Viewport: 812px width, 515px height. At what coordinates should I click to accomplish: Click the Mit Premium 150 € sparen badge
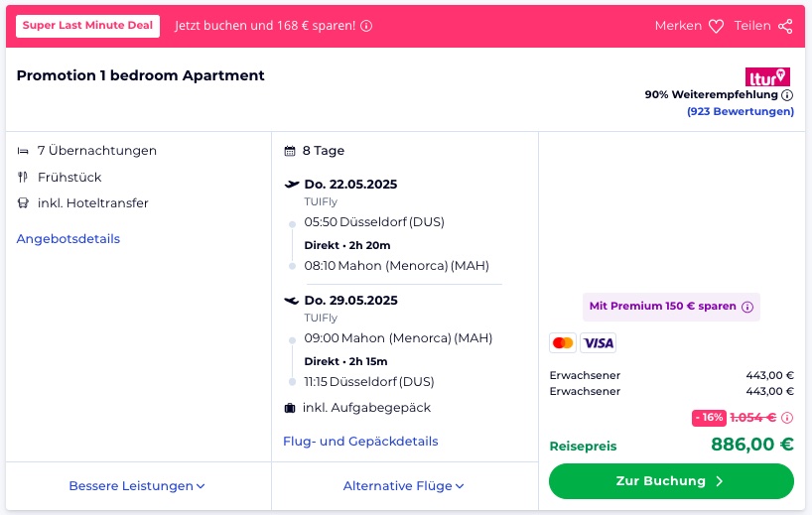pos(671,307)
